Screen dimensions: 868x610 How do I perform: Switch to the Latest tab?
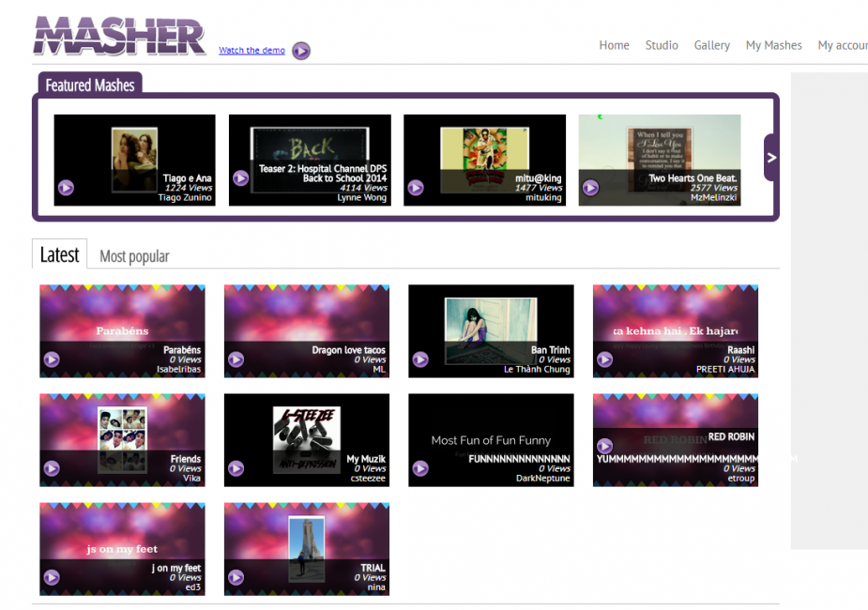(x=59, y=254)
